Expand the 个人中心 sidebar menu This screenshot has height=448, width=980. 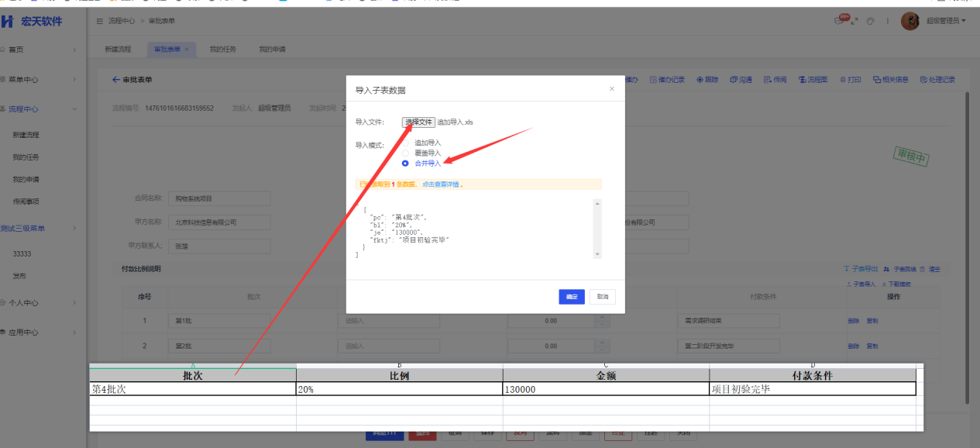pos(43,303)
